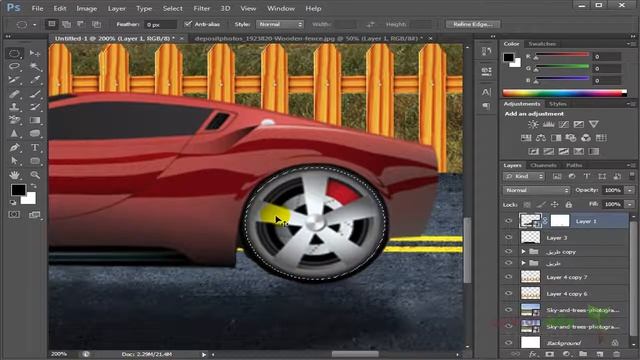Select the Crop tool
Viewport: 640px width, 360px height.
click(x=14, y=80)
